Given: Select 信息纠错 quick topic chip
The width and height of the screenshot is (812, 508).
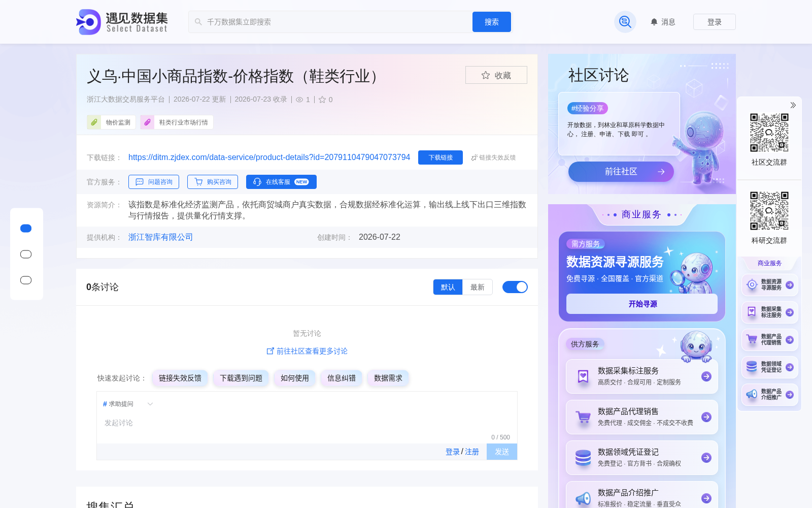Looking at the screenshot, I should click(x=342, y=378).
